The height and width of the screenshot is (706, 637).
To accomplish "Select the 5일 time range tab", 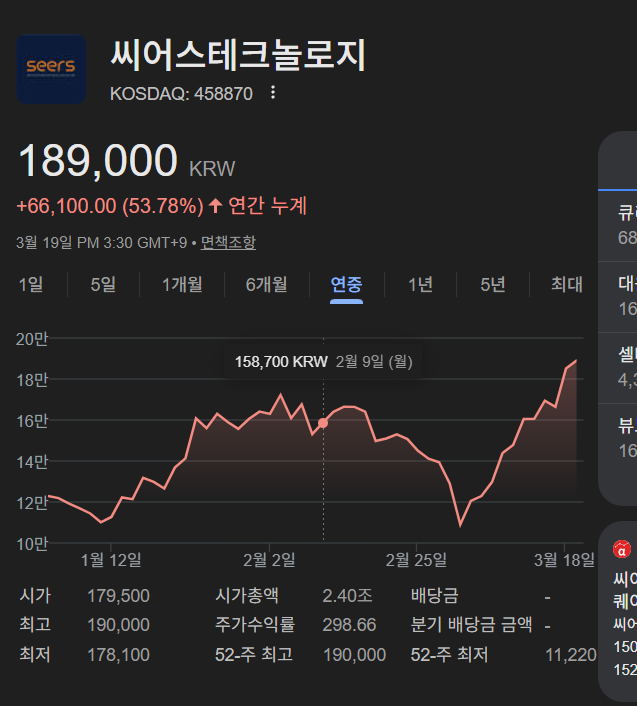I will pyautogui.click(x=103, y=285).
